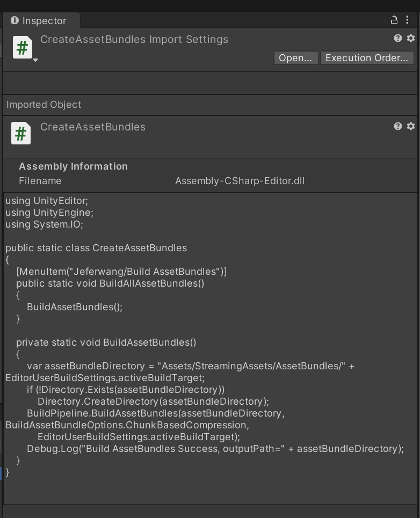The height and width of the screenshot is (518, 420).
Task: Toggle the Inspector lock icon
Action: [394, 20]
